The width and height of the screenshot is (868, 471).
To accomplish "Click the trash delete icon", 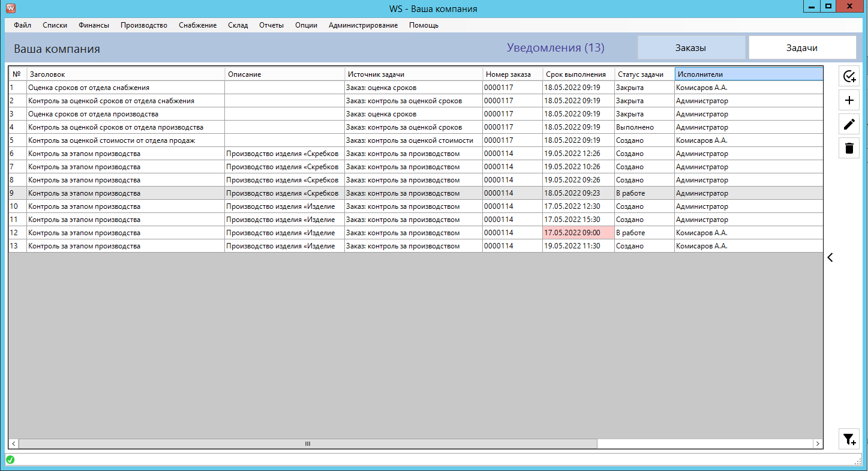I will pos(849,148).
